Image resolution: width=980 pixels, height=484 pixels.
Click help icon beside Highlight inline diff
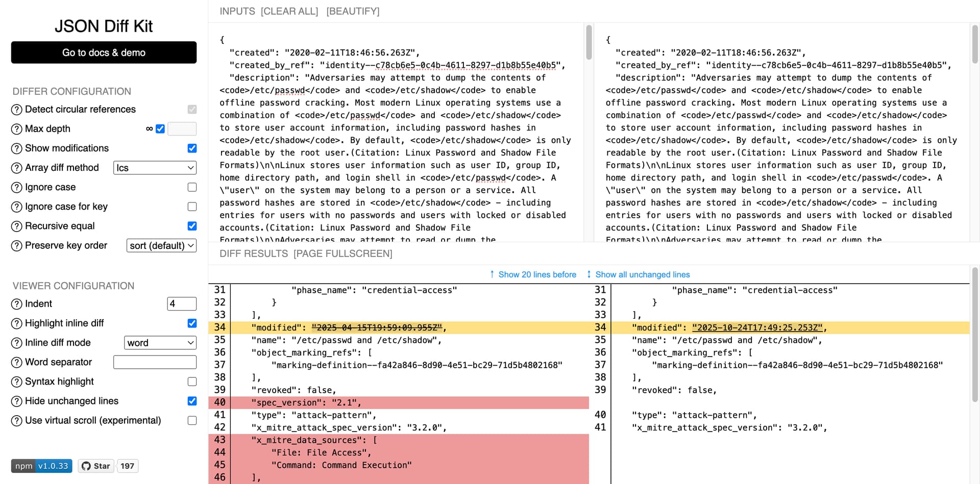tap(17, 323)
